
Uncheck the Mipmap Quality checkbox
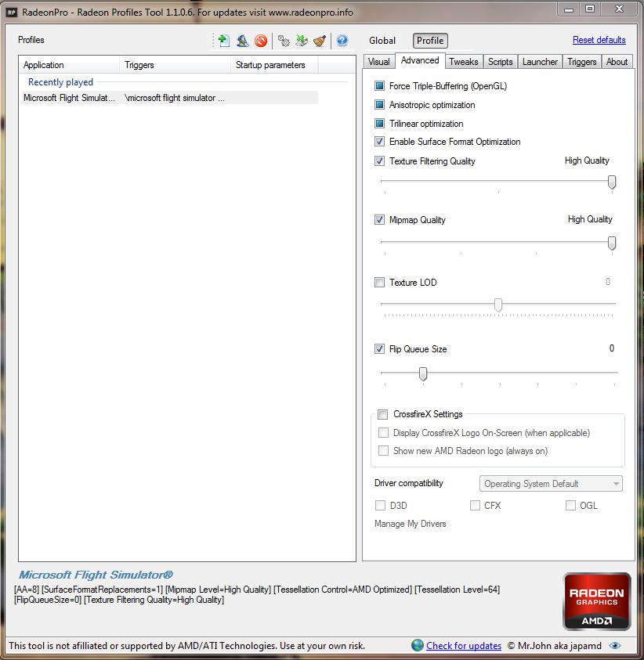click(379, 220)
